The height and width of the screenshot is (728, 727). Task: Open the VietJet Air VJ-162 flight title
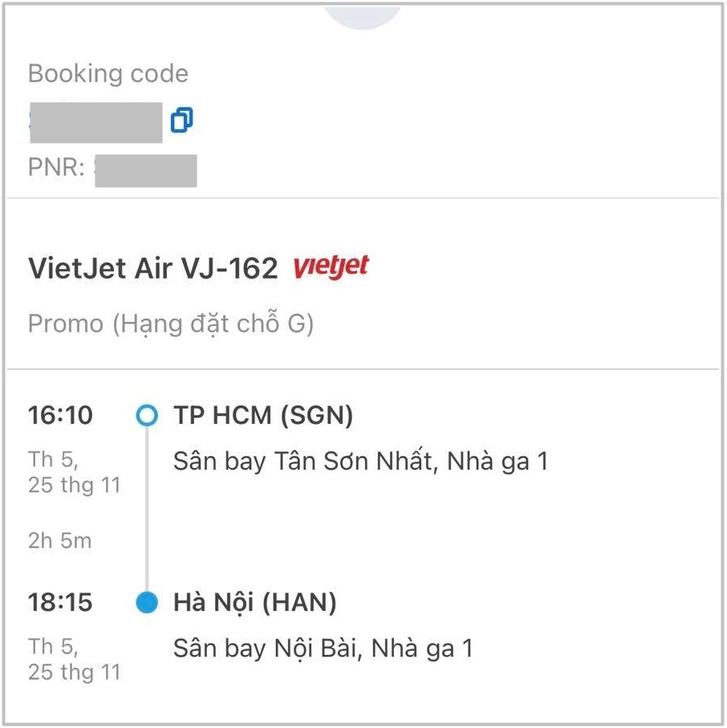152,268
